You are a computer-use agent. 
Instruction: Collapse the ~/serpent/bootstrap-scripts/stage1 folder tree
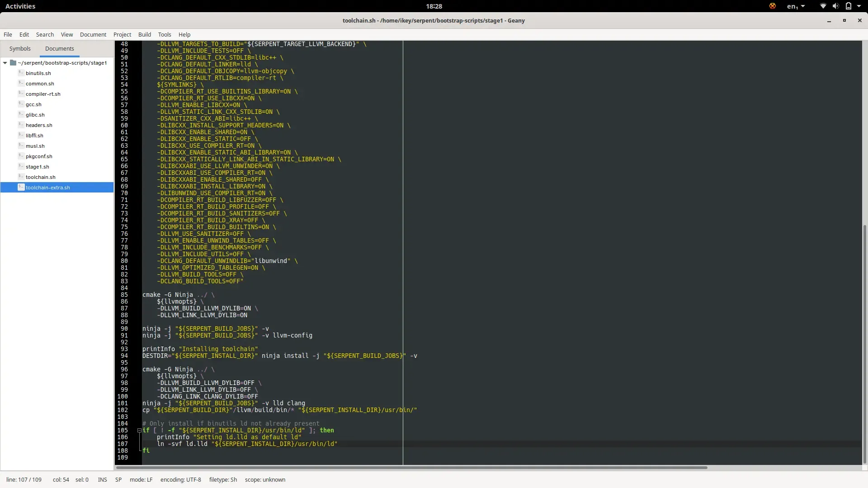[x=5, y=63]
